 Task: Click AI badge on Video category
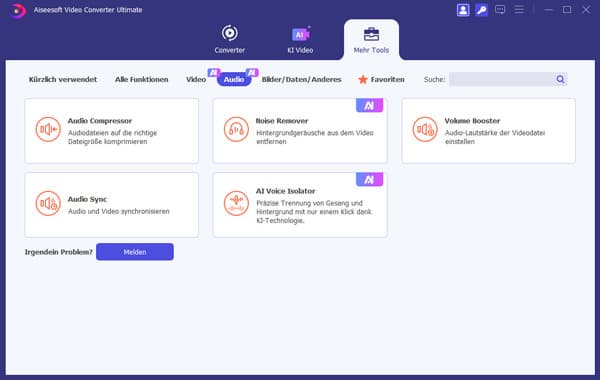(x=214, y=72)
